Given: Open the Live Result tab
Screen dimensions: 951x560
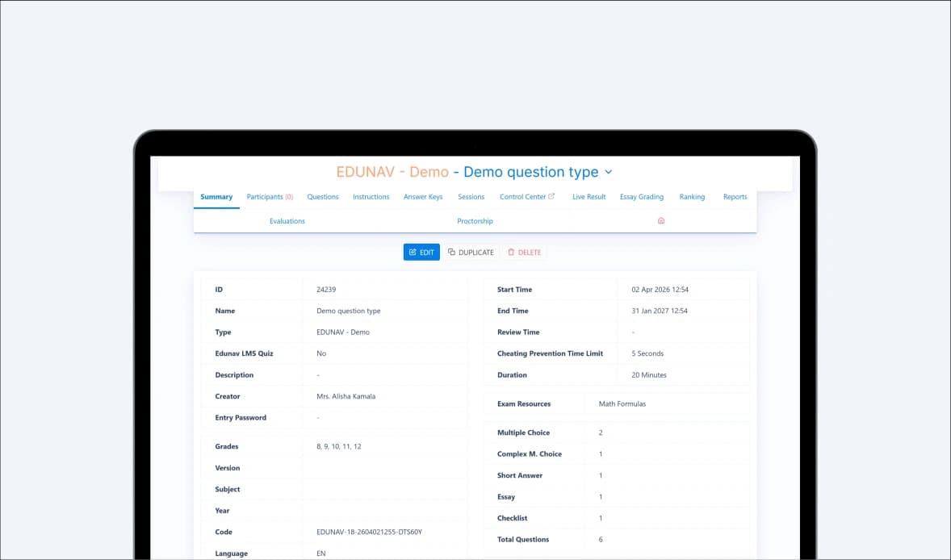Looking at the screenshot, I should click(x=589, y=197).
